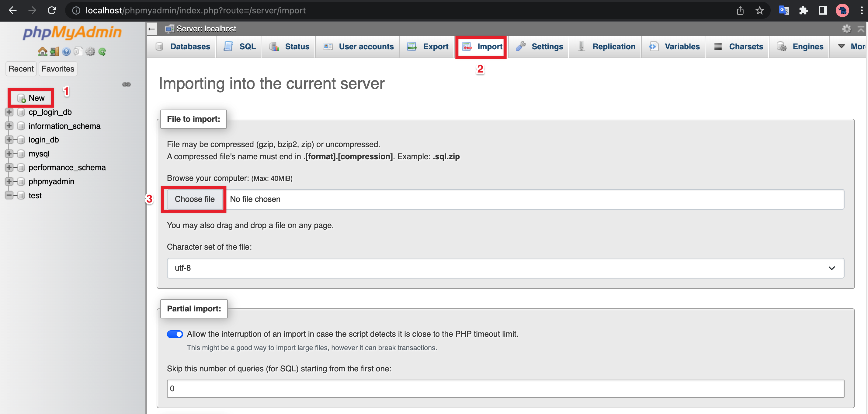The width and height of the screenshot is (868, 414).
Task: Click the Choose file button
Action: [x=194, y=199]
